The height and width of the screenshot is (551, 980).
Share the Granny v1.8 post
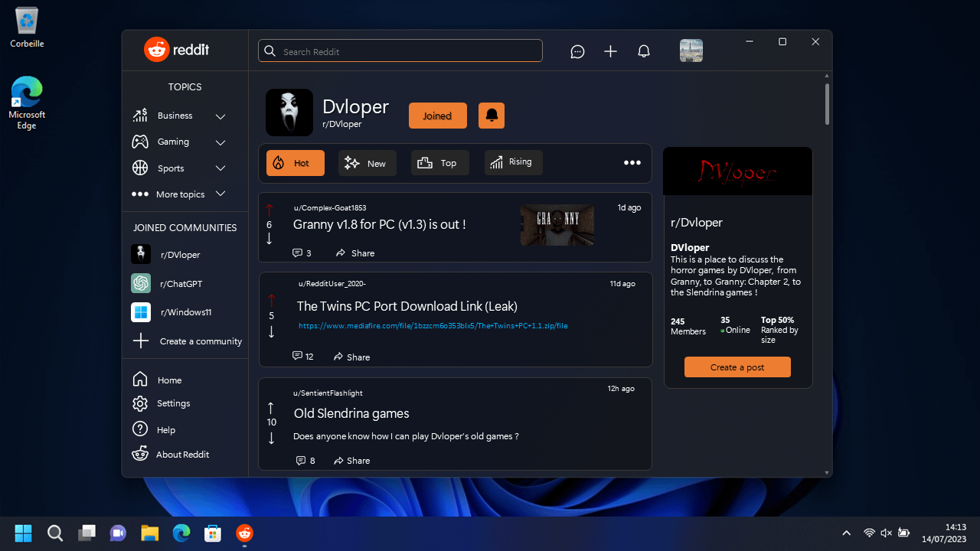(355, 253)
